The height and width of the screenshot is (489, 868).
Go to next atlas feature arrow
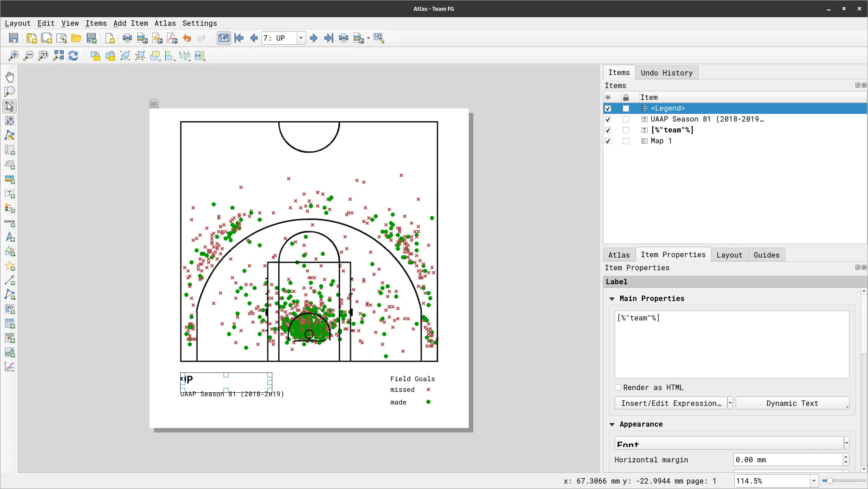click(314, 38)
